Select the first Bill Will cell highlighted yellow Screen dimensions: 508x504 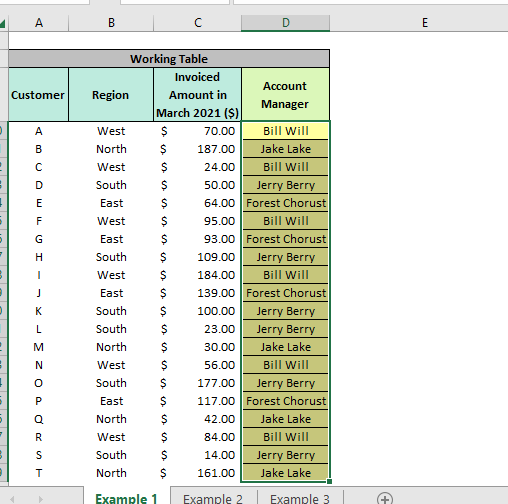pos(286,131)
